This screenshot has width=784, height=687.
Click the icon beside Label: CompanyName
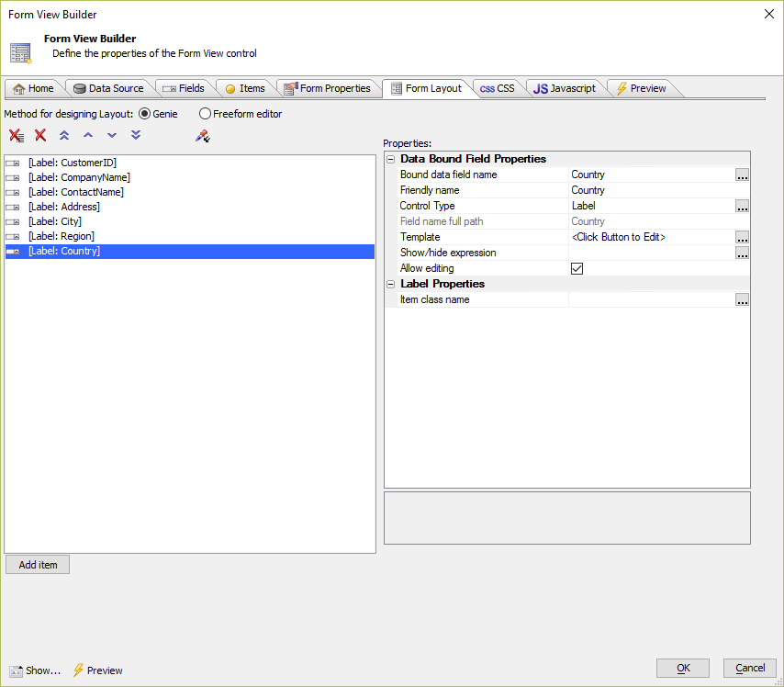(x=13, y=177)
